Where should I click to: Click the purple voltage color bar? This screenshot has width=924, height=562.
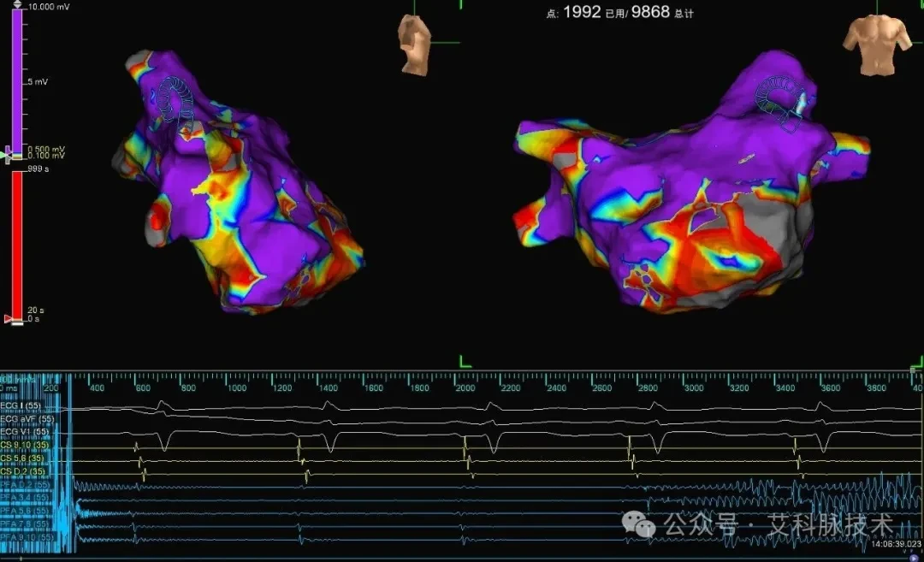tap(17, 82)
